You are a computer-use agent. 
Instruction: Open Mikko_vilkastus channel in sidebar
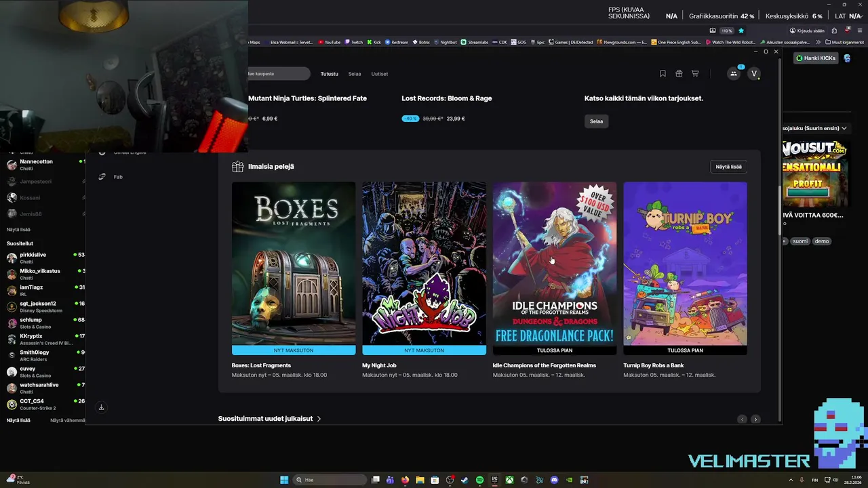(x=45, y=274)
